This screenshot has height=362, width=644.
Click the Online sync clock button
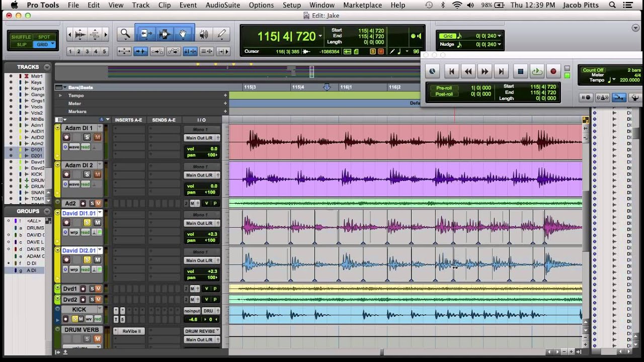[x=432, y=71]
